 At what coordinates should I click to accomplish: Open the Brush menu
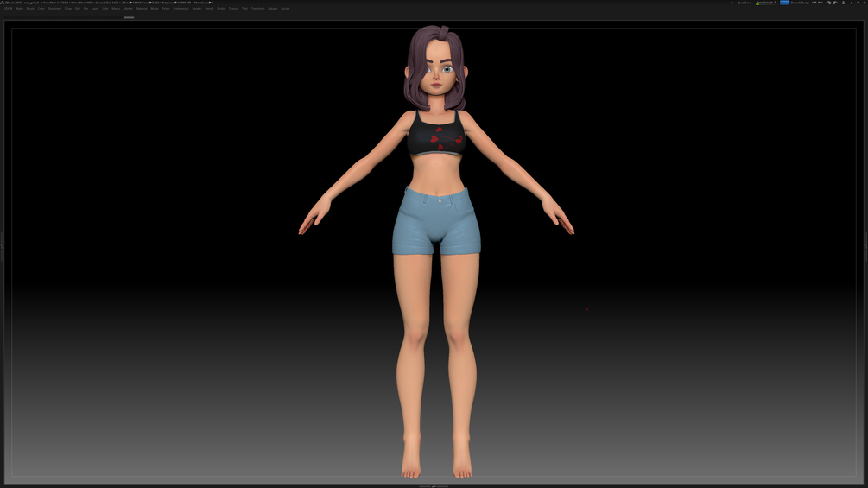coord(30,9)
